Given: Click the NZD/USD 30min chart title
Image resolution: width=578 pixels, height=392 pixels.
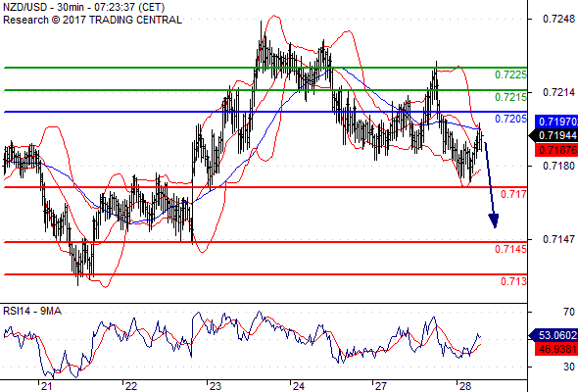Looking at the screenshot, I should pos(83,7).
